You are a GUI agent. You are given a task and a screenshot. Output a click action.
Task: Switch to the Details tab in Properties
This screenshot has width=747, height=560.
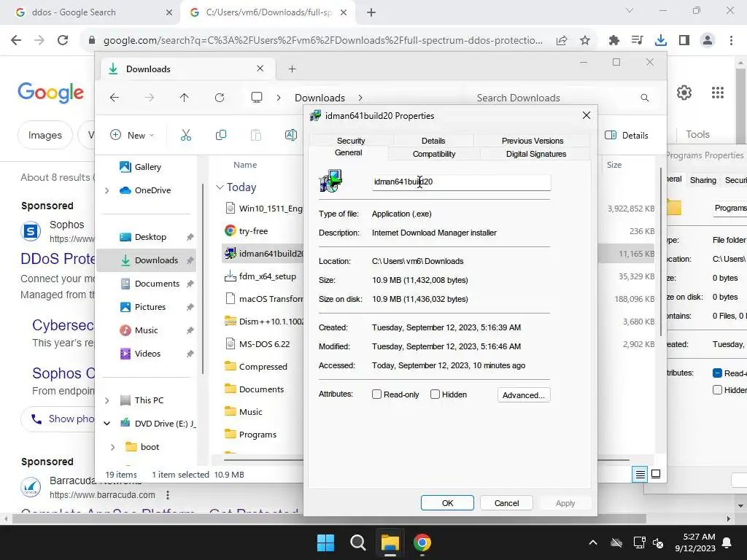[x=433, y=141]
